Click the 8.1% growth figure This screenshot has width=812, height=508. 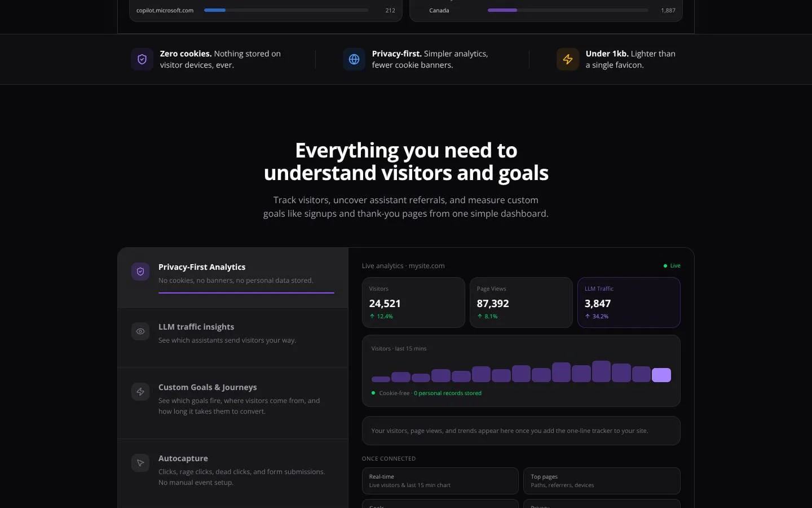[491, 317]
